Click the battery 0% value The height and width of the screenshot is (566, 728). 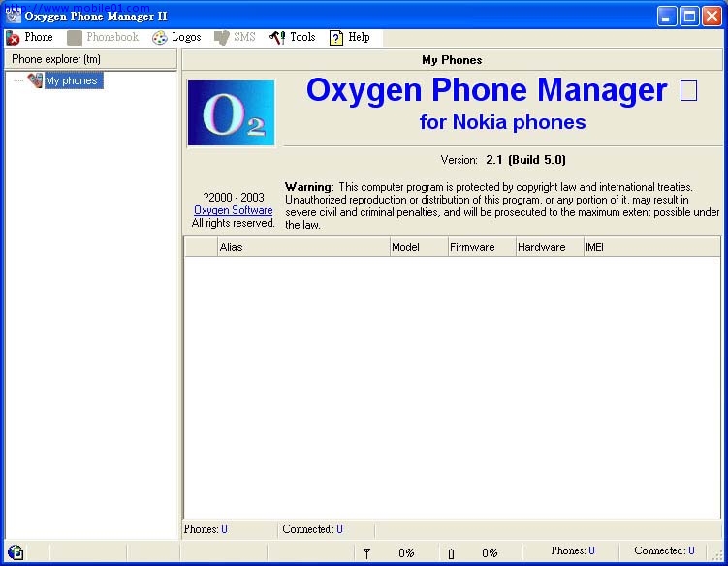point(490,553)
